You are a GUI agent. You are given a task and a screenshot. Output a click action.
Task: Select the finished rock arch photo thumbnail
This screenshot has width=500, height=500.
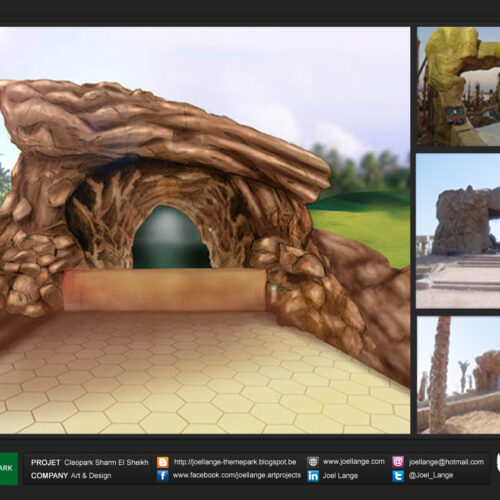click(458, 231)
